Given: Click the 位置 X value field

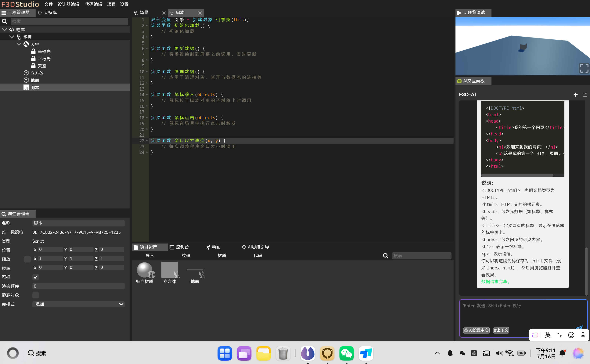Looking at the screenshot, I should (x=50, y=250).
